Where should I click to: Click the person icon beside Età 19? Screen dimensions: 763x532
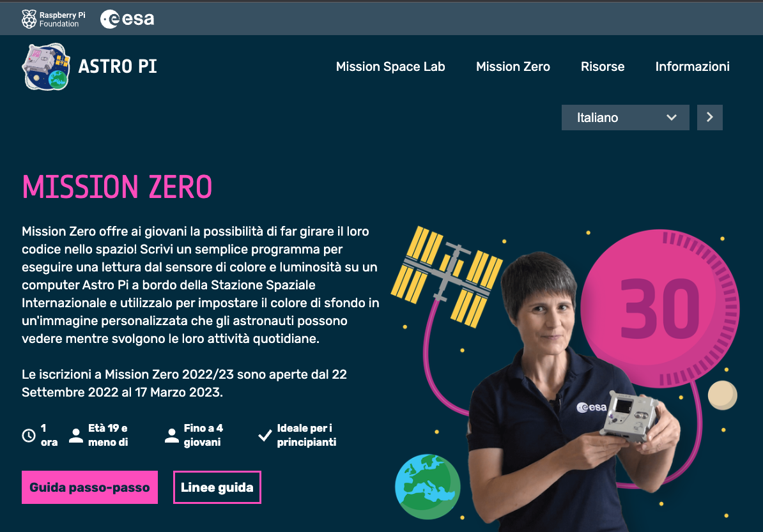76,435
